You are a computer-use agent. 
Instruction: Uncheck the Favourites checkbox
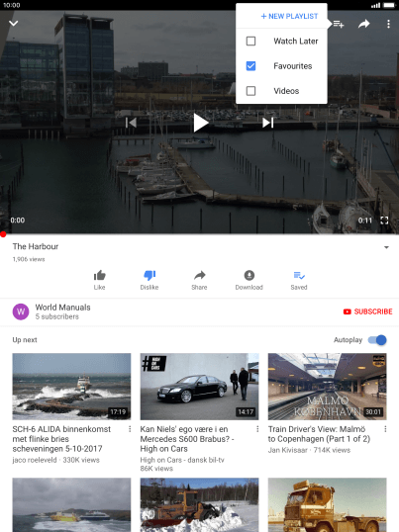click(x=250, y=66)
